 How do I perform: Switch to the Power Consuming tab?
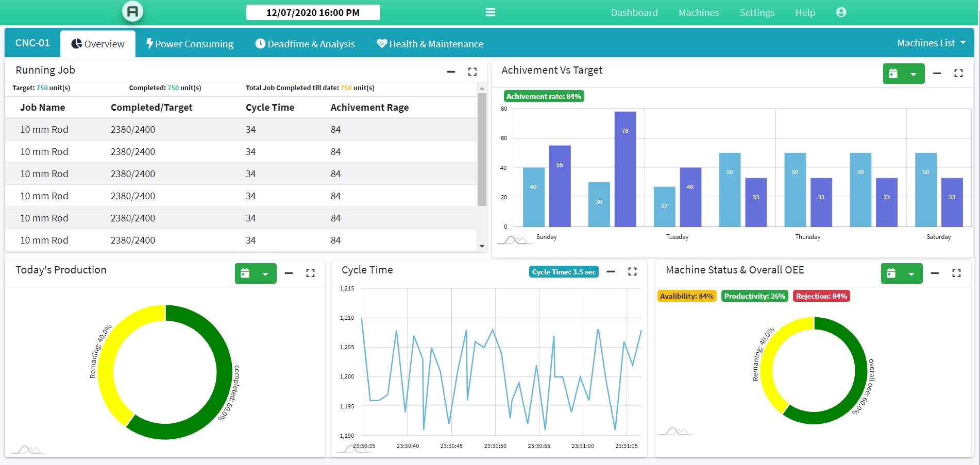tap(189, 44)
